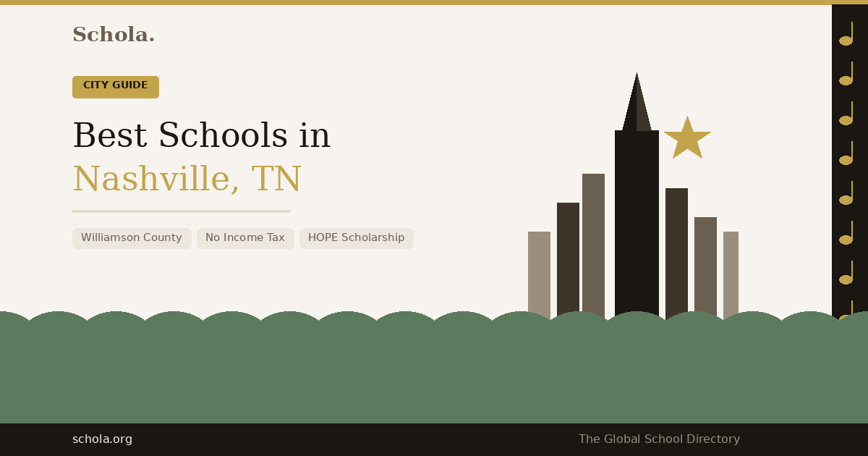Toggle the Williamson County filter tag
The image size is (868, 456).
[132, 237]
